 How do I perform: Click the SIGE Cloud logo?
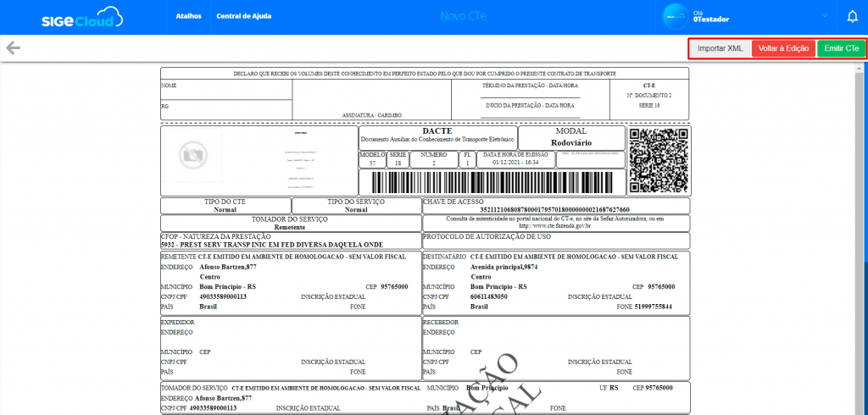(82, 17)
